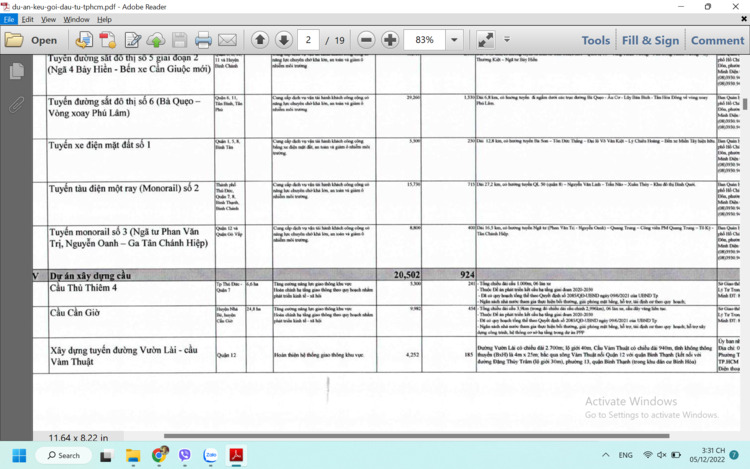The image size is (750, 469).
Task: Open the Comment pane
Action: 717,41
